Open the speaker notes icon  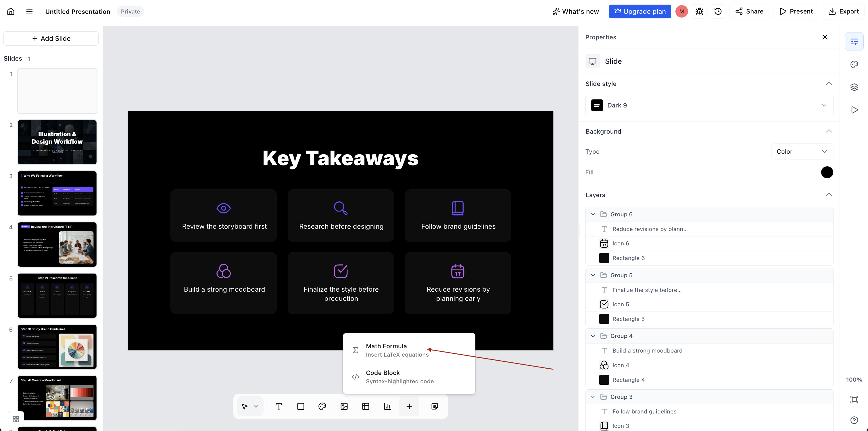(x=435, y=406)
